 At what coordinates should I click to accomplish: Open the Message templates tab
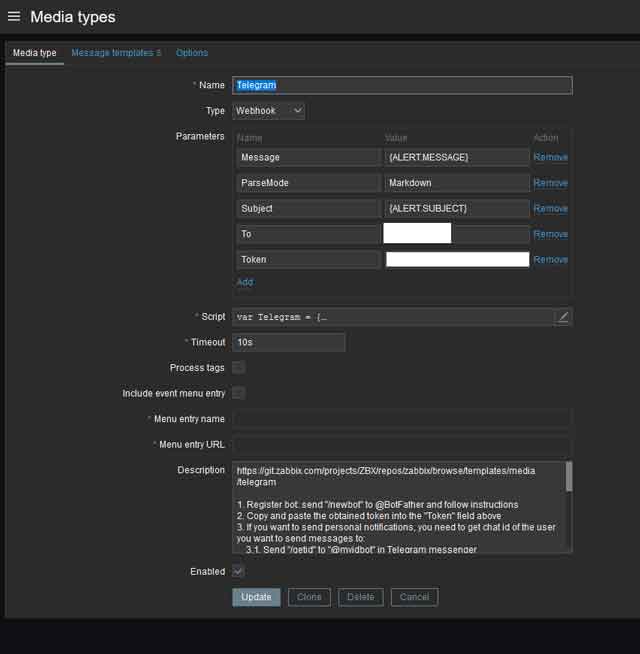[x=116, y=53]
